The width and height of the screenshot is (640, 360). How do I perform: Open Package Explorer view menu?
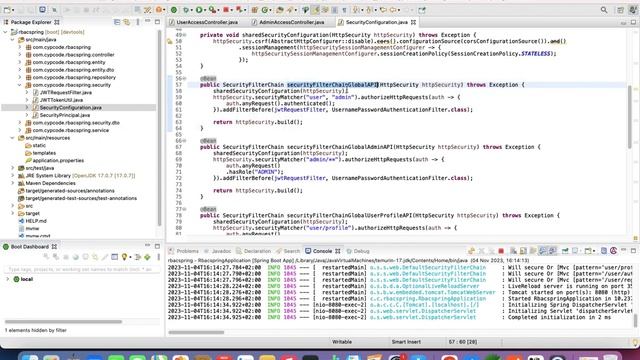(x=138, y=22)
